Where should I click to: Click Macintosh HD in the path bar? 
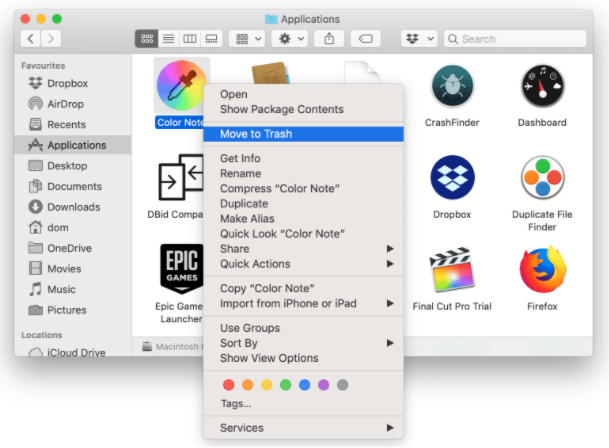point(172,346)
